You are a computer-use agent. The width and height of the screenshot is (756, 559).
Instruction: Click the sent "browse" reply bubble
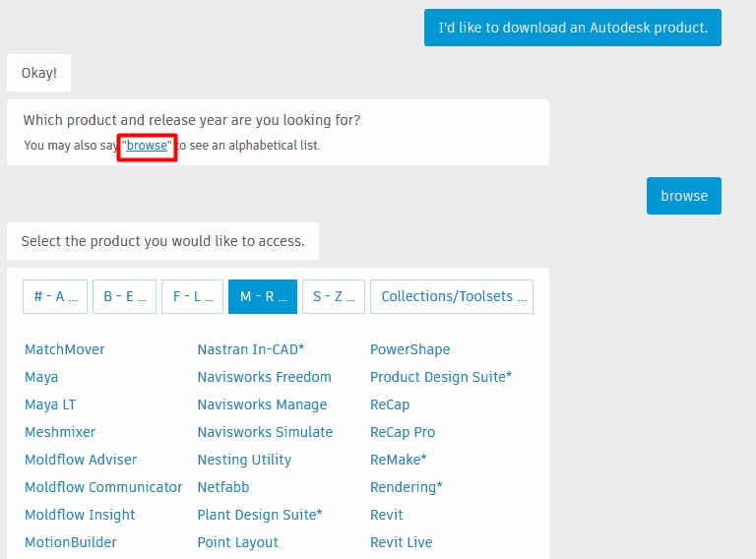click(684, 196)
